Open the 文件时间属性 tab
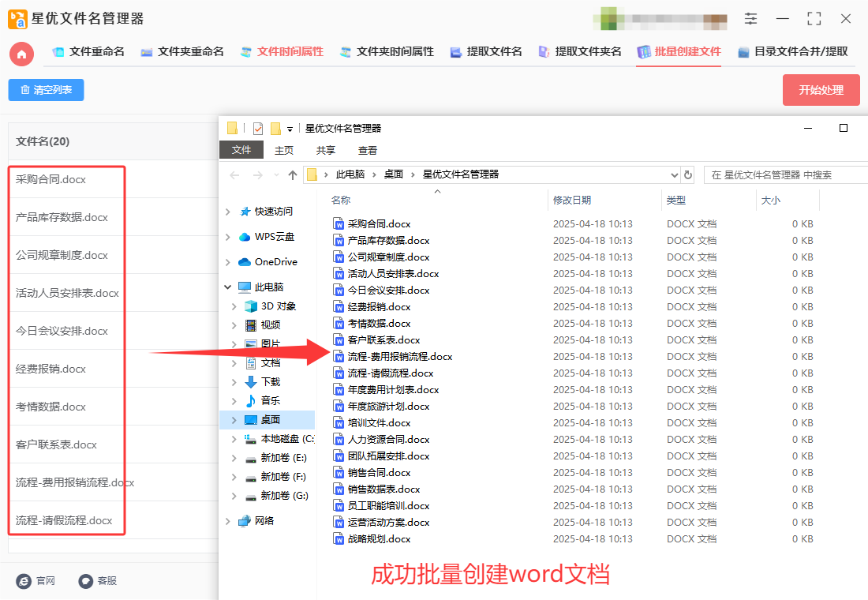 [282, 52]
